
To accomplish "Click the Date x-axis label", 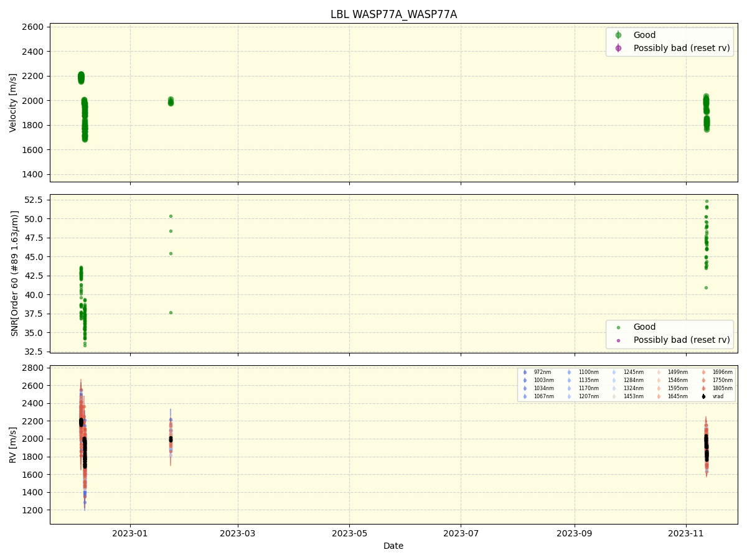I will click(x=393, y=546).
